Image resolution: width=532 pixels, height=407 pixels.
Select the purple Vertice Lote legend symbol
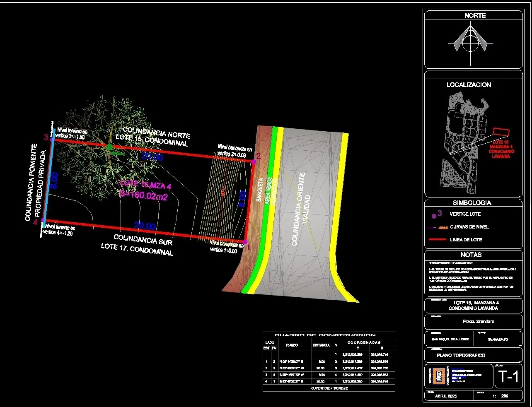tap(434, 215)
